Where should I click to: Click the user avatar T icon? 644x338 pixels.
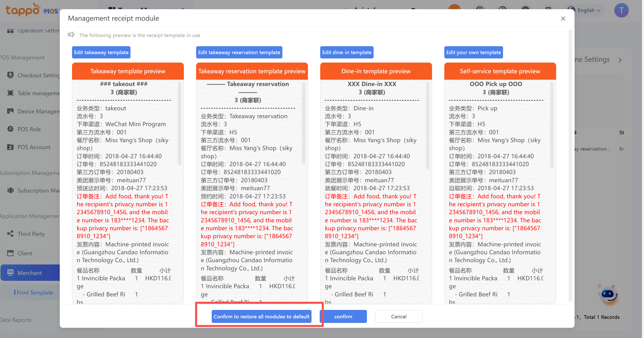[x=621, y=10]
